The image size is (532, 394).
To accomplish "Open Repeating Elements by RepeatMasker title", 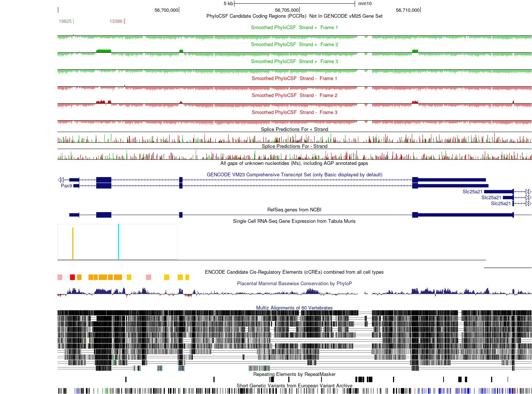I will (294, 374).
